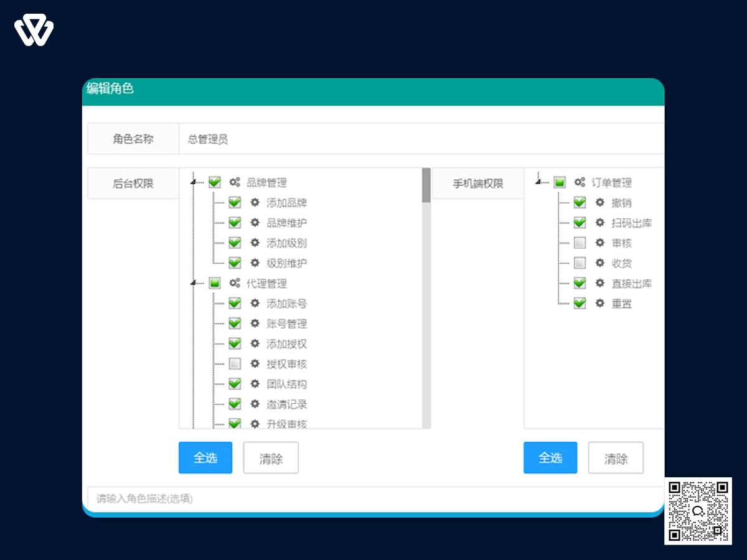Collapse the 品牌管理 tree node

click(x=194, y=182)
